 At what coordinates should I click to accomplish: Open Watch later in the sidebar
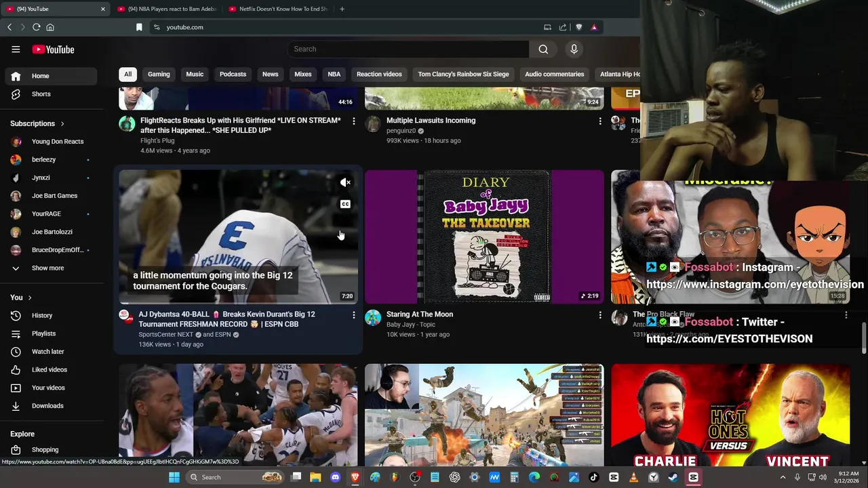point(51,352)
